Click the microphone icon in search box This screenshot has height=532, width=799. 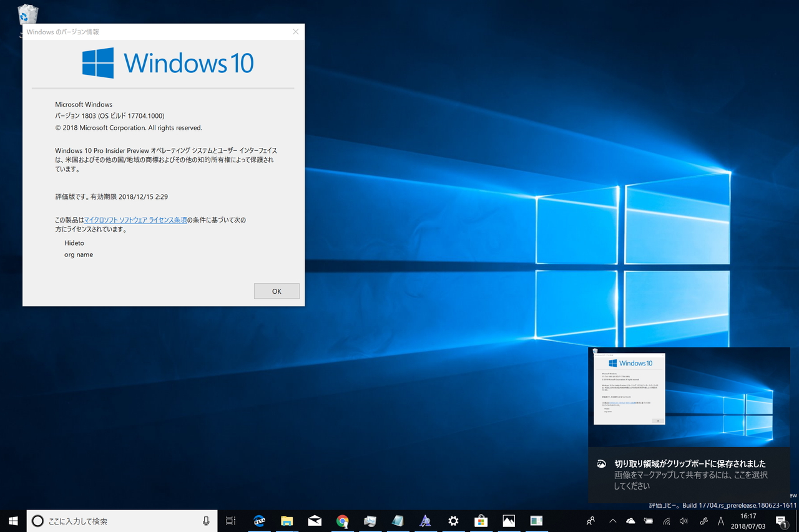[206, 521]
